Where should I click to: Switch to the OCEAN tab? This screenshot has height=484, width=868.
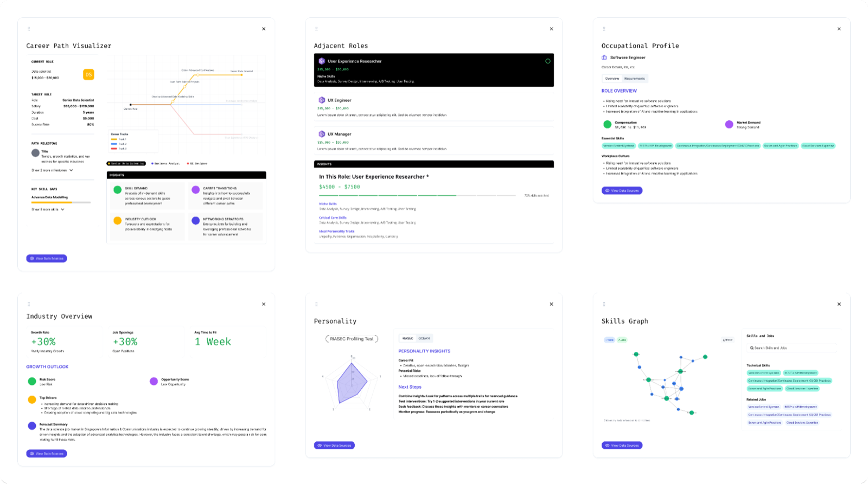[424, 338]
